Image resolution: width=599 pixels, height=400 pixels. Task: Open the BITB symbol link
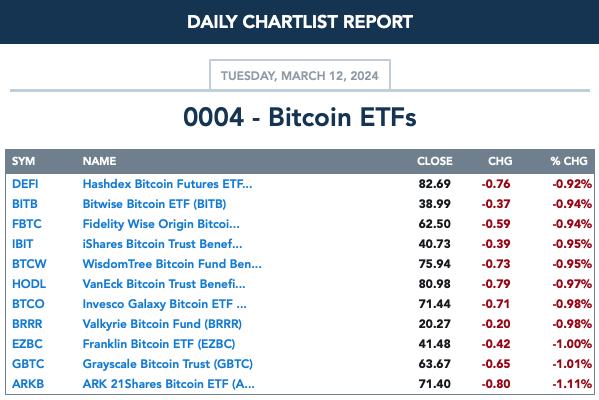click(x=25, y=204)
